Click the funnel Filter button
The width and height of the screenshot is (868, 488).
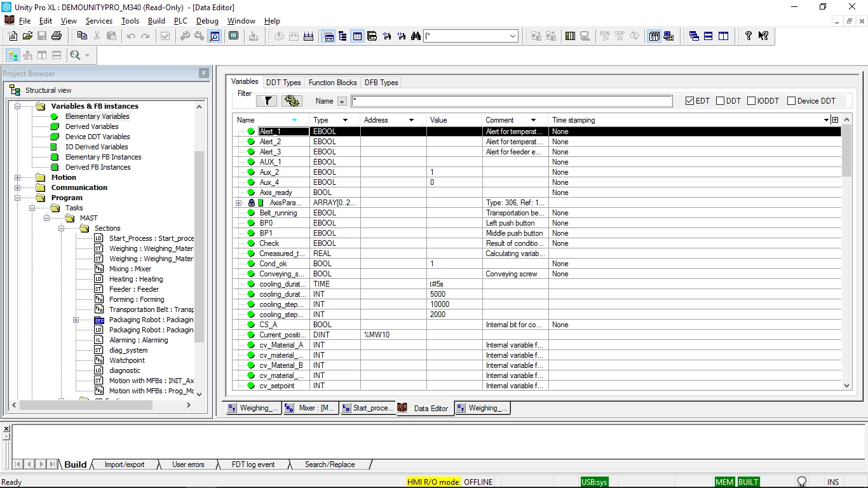[x=267, y=100]
